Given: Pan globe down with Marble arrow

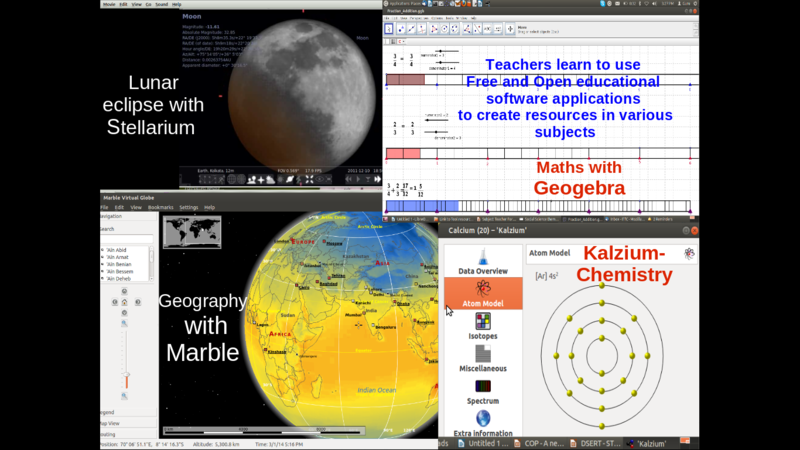Looking at the screenshot, I should point(124,313).
